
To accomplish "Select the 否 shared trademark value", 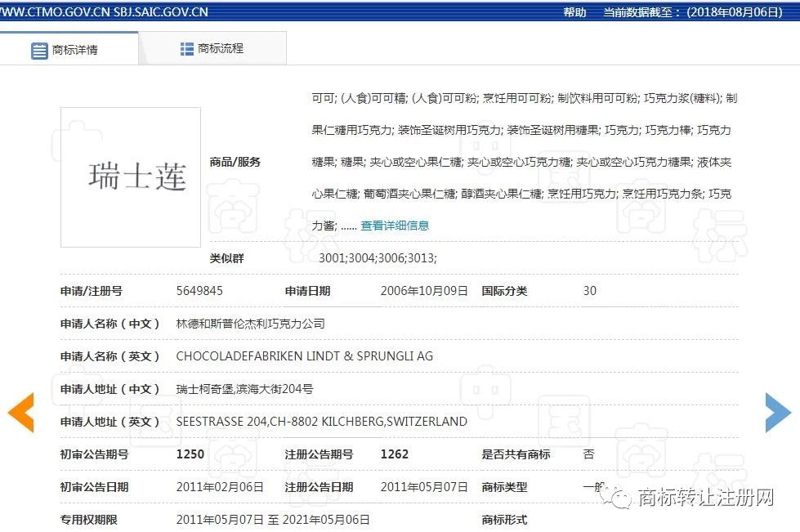I will point(588,454).
